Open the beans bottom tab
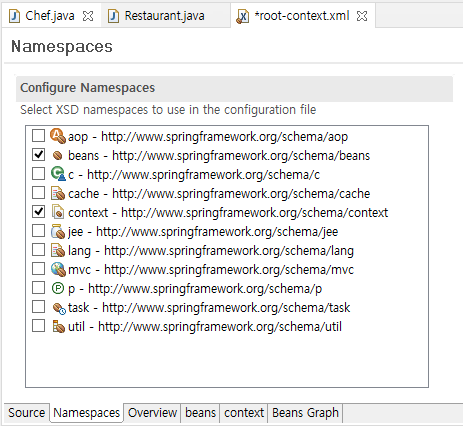Image resolution: width=463 pixels, height=426 pixels. [x=200, y=413]
